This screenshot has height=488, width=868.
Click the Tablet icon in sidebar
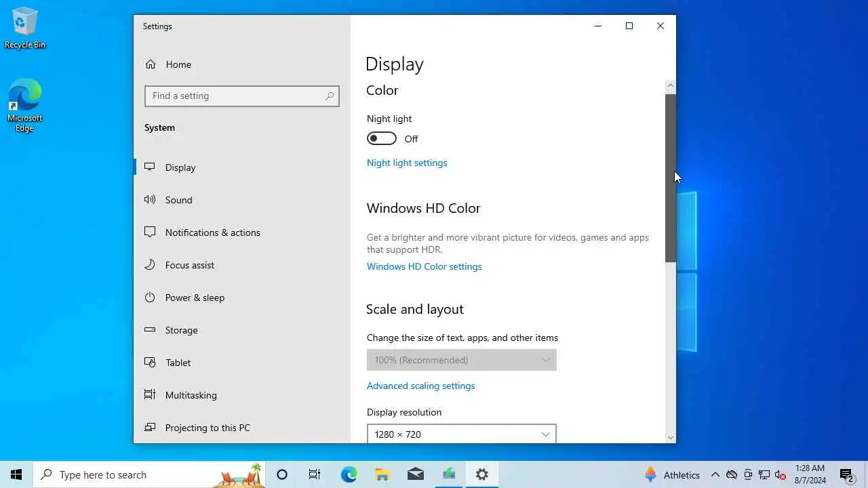coord(151,362)
